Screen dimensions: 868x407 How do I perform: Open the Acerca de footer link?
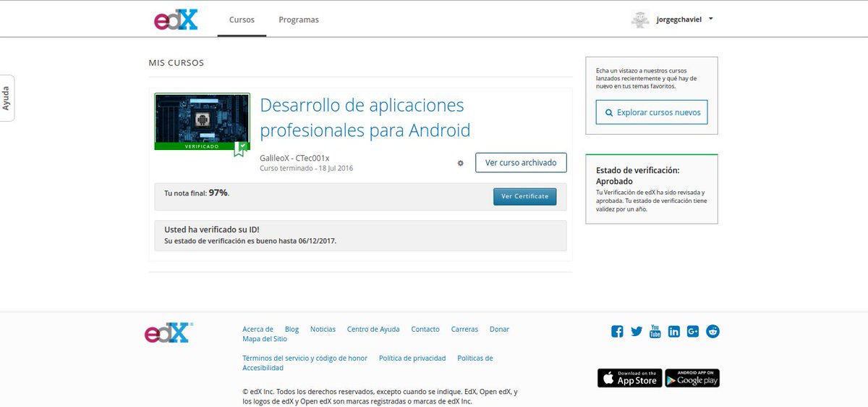click(x=258, y=329)
